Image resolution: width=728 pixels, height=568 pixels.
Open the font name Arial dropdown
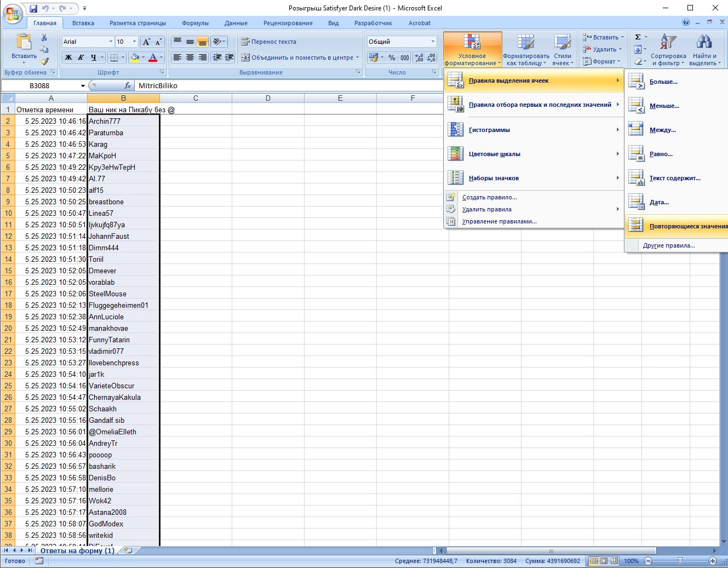point(111,42)
